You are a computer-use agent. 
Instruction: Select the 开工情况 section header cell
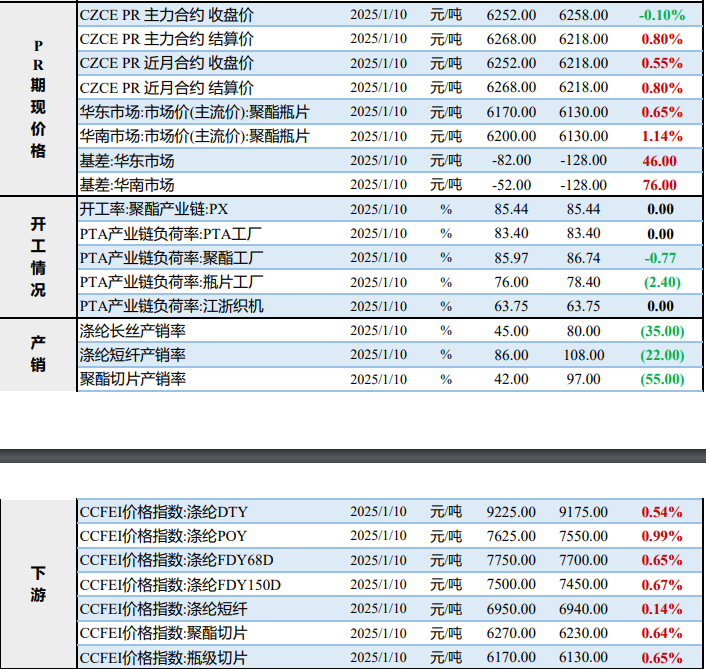point(38,257)
